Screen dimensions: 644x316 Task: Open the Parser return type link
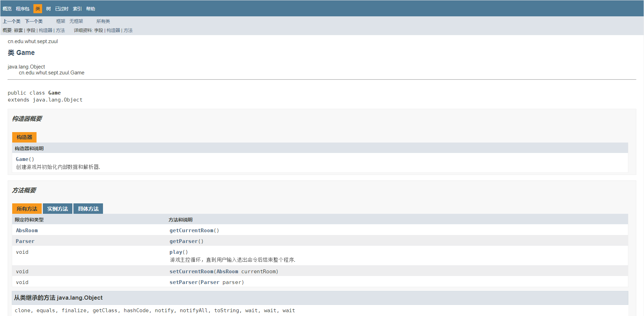pyautogui.click(x=25, y=241)
